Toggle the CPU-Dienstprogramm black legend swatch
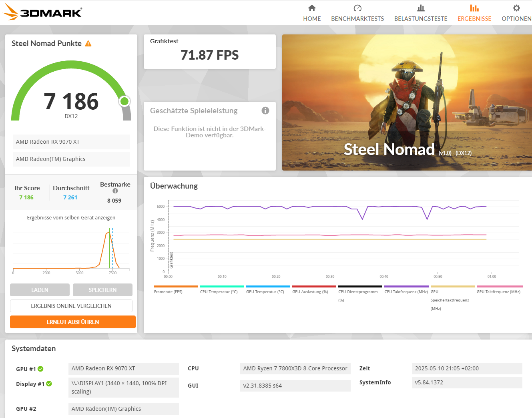This screenshot has width=532, height=418. [360, 286]
